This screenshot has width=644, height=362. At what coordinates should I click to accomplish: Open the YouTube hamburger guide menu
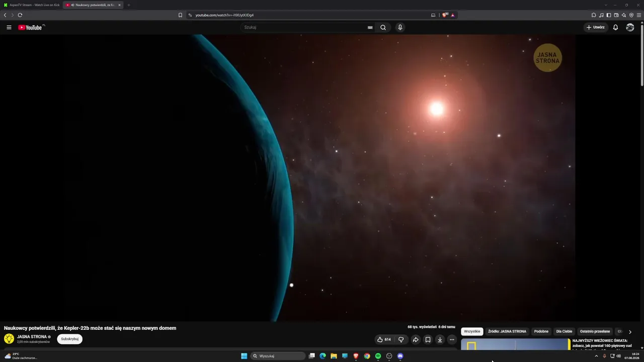pyautogui.click(x=9, y=27)
